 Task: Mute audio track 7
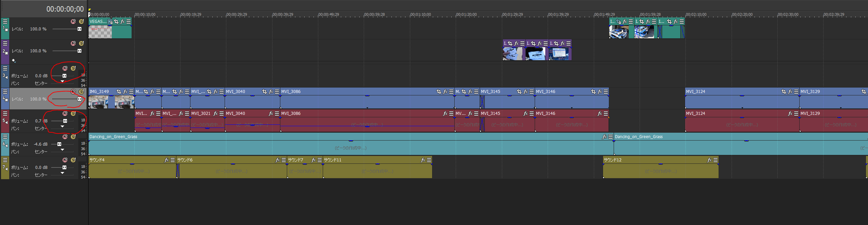coord(65,160)
